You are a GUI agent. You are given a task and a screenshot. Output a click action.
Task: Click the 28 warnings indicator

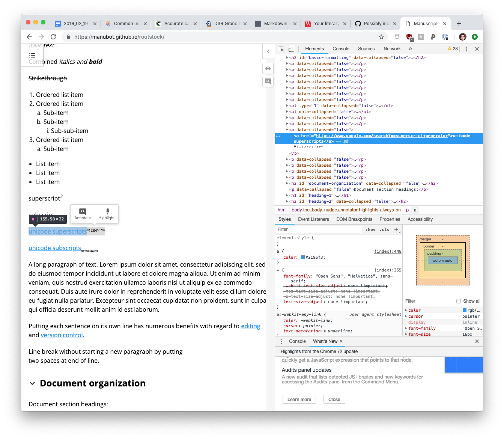tap(453, 49)
